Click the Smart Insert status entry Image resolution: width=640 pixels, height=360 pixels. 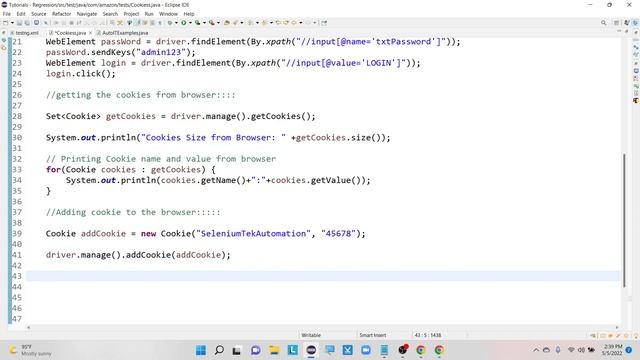[373, 335]
